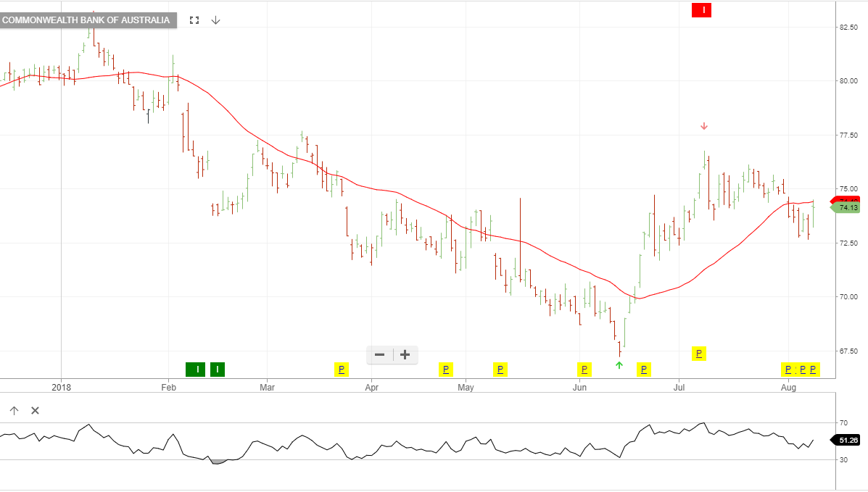Open the last yellow P marker in August
Image resolution: width=868 pixels, height=492 pixels.
pyautogui.click(x=813, y=369)
